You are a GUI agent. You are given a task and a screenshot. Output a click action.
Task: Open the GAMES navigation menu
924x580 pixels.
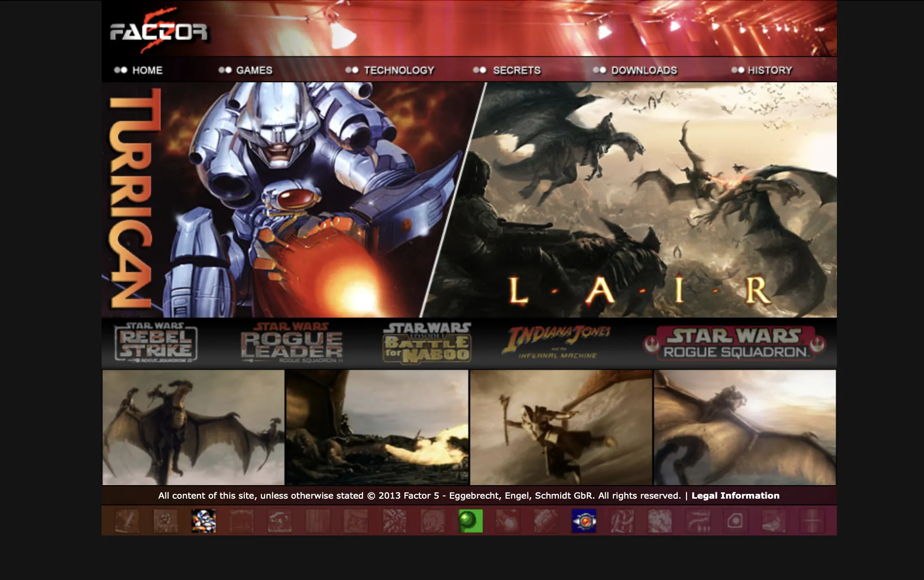click(253, 70)
